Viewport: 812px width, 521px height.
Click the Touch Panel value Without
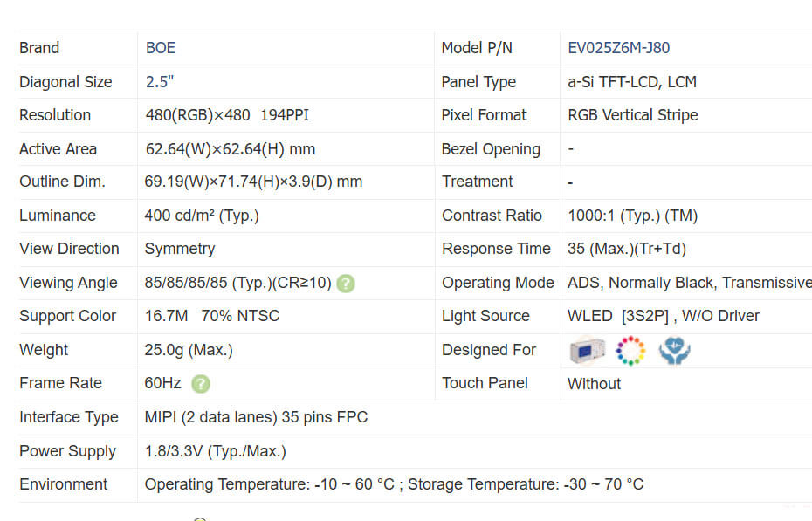click(594, 383)
